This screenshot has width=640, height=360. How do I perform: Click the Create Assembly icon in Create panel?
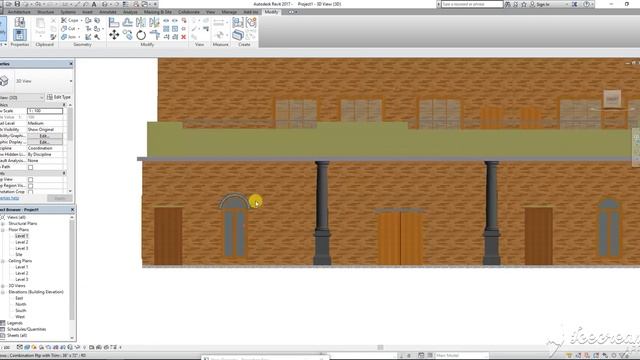238,22
